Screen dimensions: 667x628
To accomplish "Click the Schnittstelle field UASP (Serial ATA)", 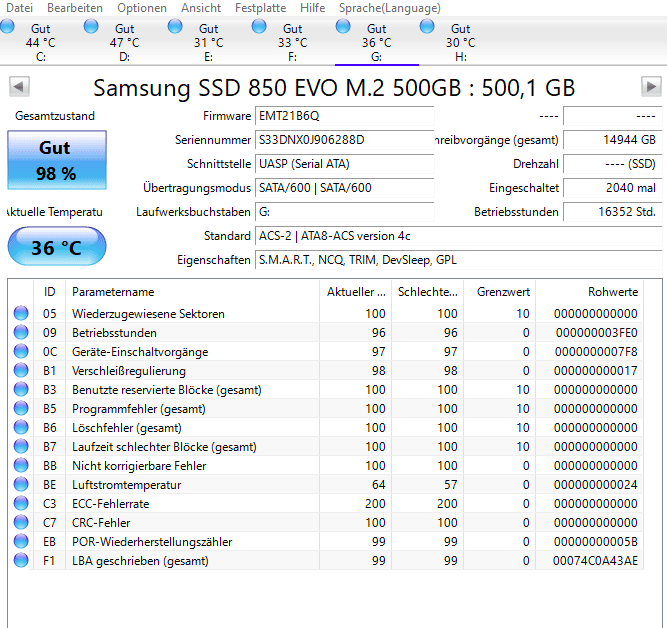I will click(x=345, y=164).
